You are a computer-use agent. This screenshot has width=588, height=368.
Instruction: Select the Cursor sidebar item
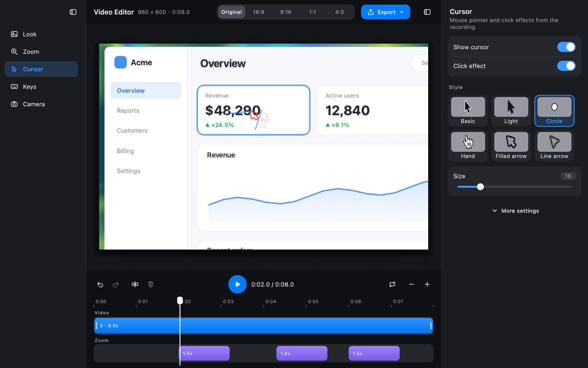click(x=41, y=69)
